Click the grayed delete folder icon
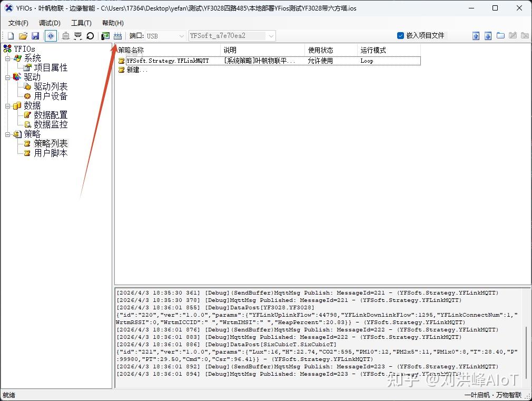 (525, 35)
